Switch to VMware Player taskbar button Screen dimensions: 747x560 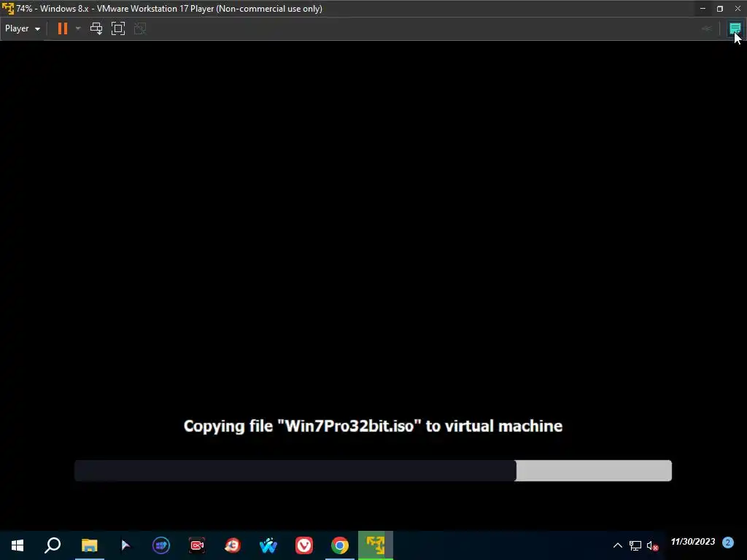point(376,545)
